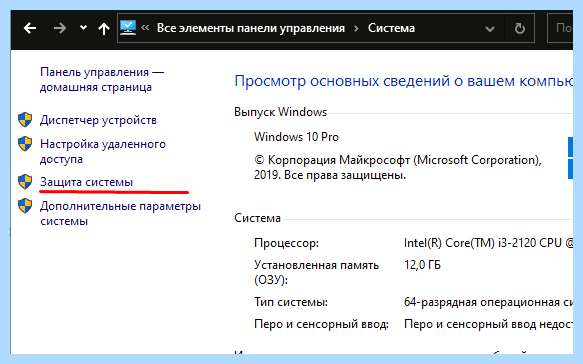Open 'Диспетчер устройств' link
The width and height of the screenshot is (583, 364).
point(98,120)
